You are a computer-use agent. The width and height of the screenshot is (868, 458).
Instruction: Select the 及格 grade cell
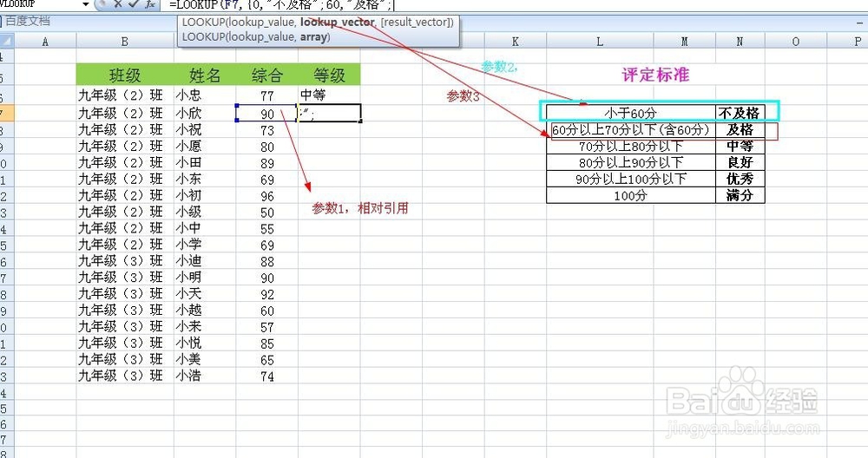click(740, 130)
